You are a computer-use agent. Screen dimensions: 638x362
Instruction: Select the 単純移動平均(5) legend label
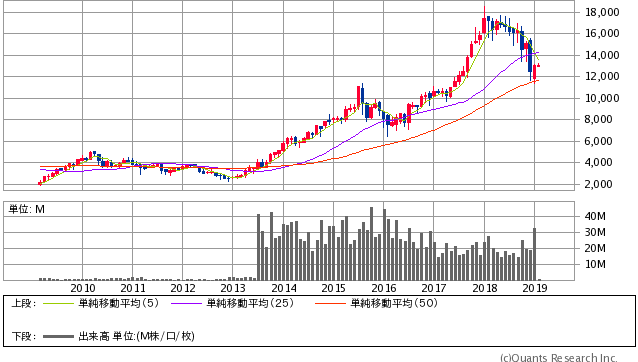118,303
